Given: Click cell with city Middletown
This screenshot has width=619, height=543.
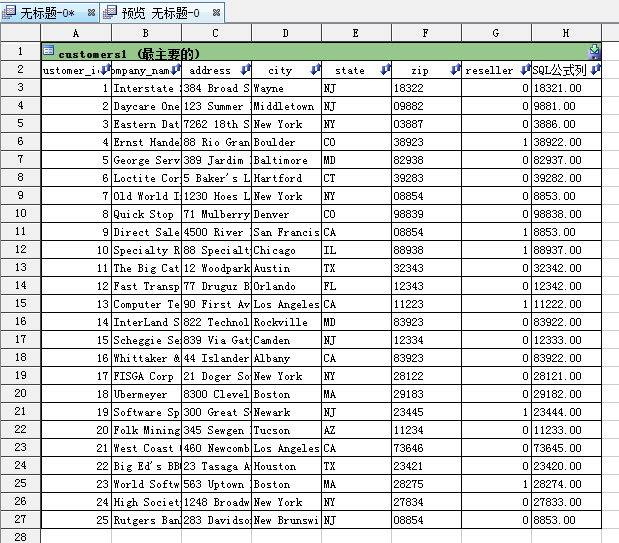Looking at the screenshot, I should pos(286,106).
